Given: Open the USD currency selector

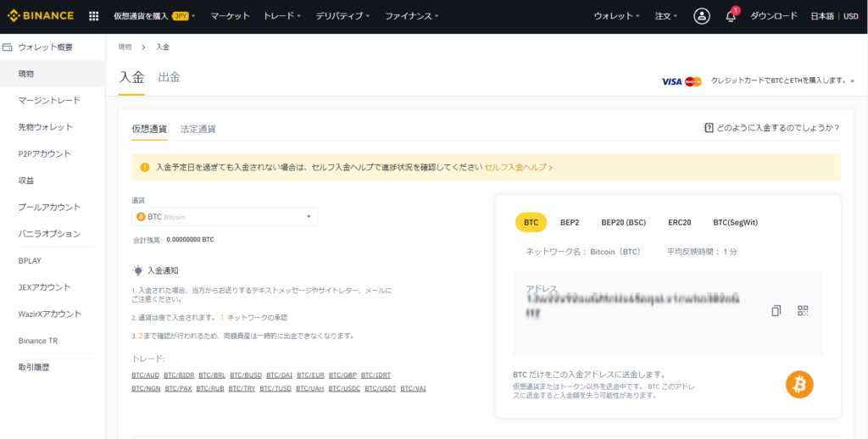Looking at the screenshot, I should click(851, 16).
